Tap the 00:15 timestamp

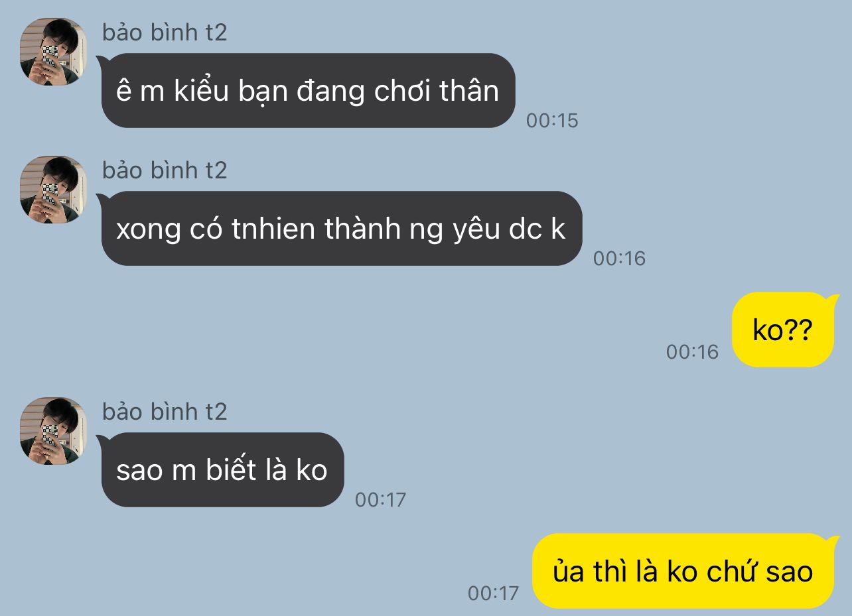[552, 121]
